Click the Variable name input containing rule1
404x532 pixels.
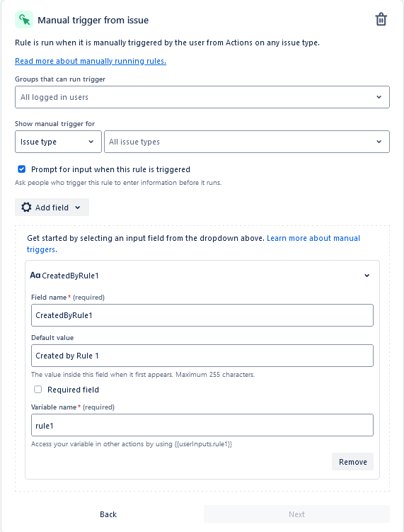pyautogui.click(x=202, y=425)
